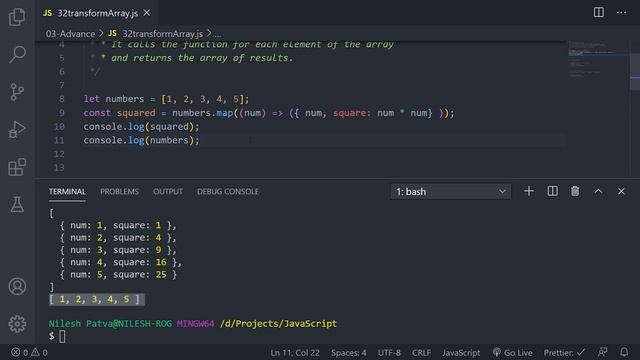This screenshot has width=640, height=360.
Task: Change line endings via CRLF item
Action: (421, 353)
